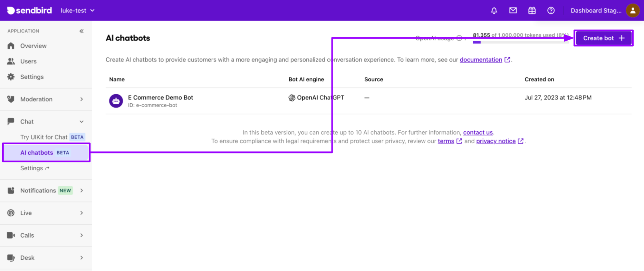The image size is (644, 271).
Task: Click the Sendbird logo
Action: pos(29,10)
